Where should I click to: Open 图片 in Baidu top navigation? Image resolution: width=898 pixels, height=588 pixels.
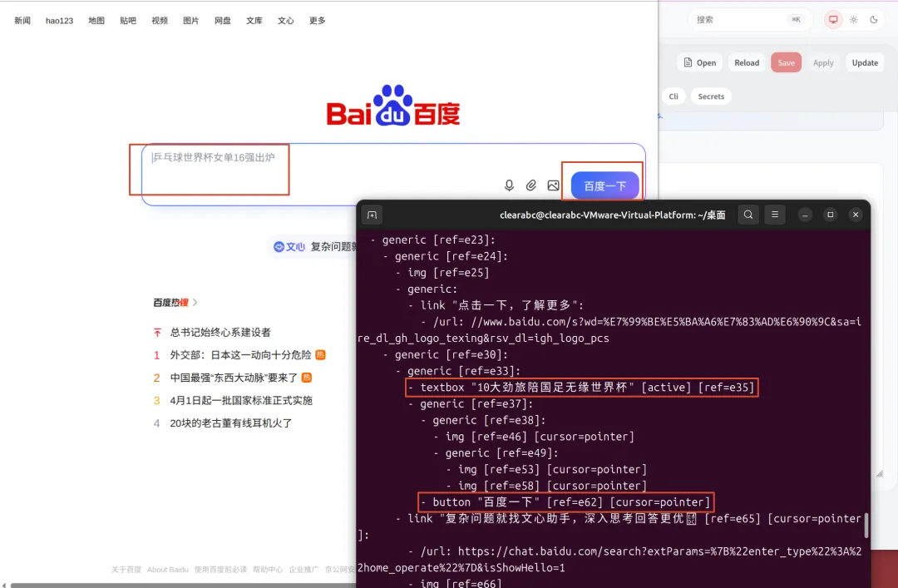click(190, 21)
